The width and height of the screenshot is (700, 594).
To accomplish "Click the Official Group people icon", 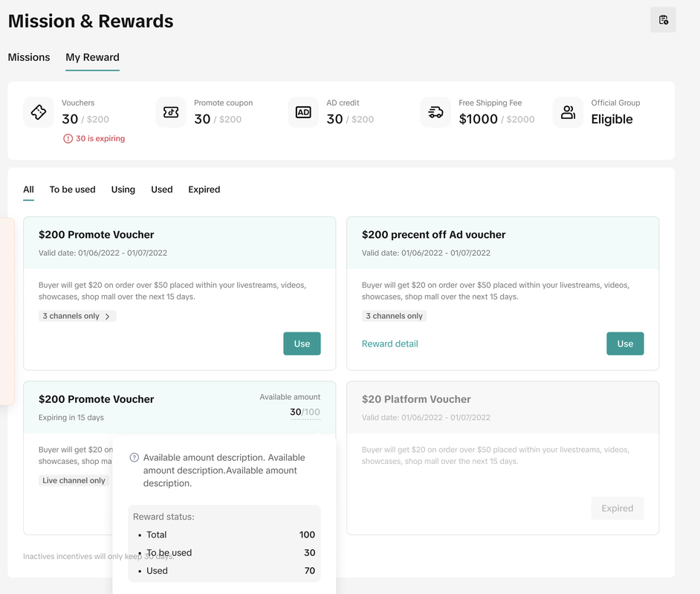I will click(x=568, y=112).
